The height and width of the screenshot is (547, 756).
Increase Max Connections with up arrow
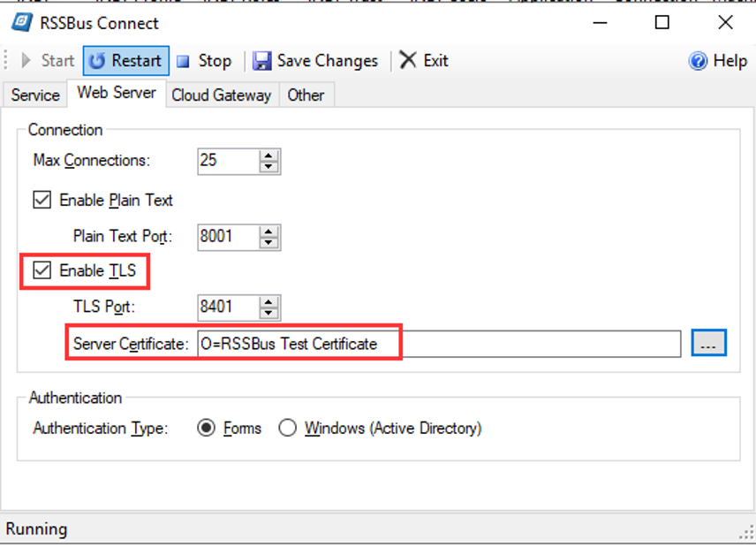(269, 156)
